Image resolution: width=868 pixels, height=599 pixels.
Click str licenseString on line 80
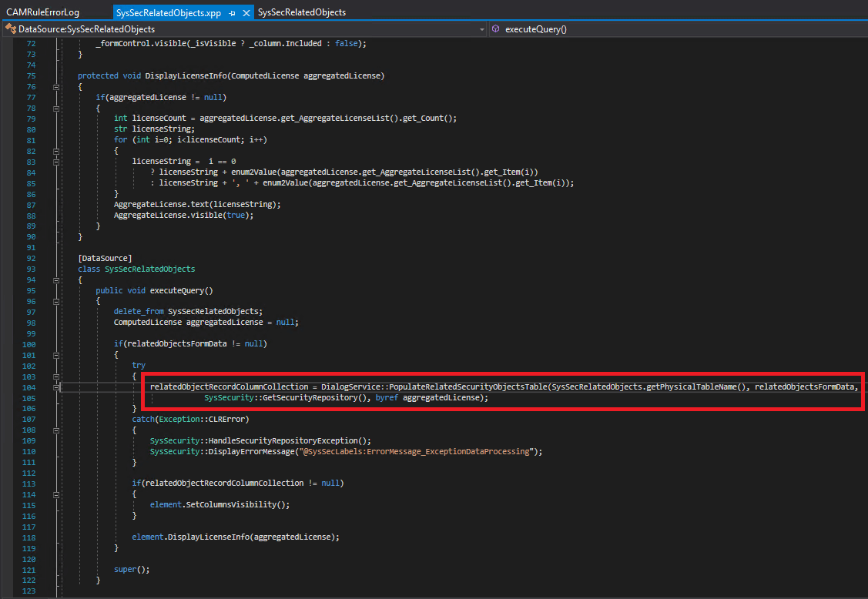point(155,129)
